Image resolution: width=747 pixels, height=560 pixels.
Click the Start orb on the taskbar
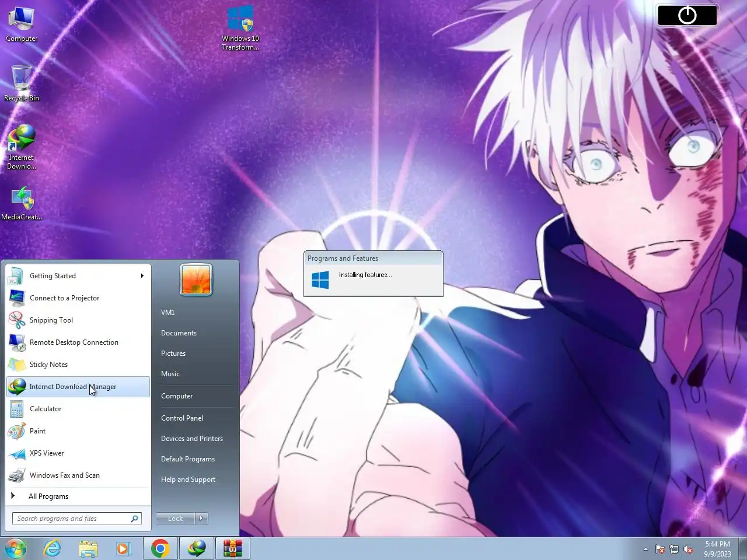pos(16,548)
